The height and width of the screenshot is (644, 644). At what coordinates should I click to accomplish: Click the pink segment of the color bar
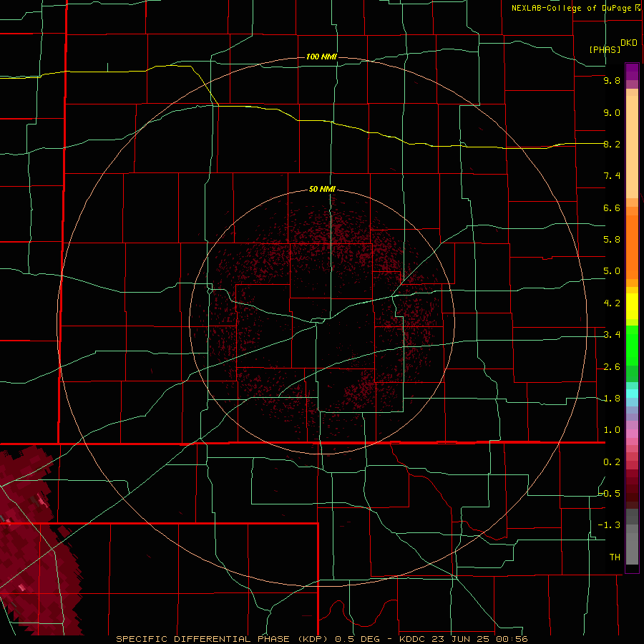(x=632, y=434)
